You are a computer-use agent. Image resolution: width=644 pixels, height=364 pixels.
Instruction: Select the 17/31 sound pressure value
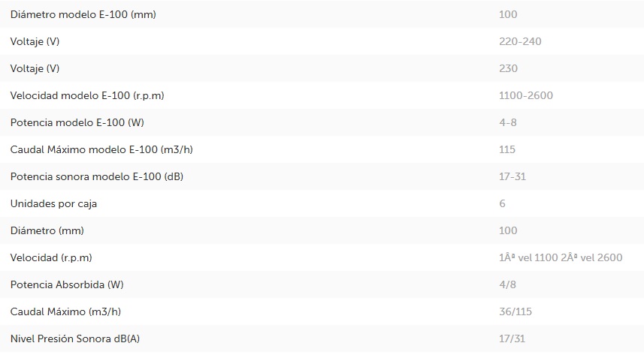click(512, 339)
